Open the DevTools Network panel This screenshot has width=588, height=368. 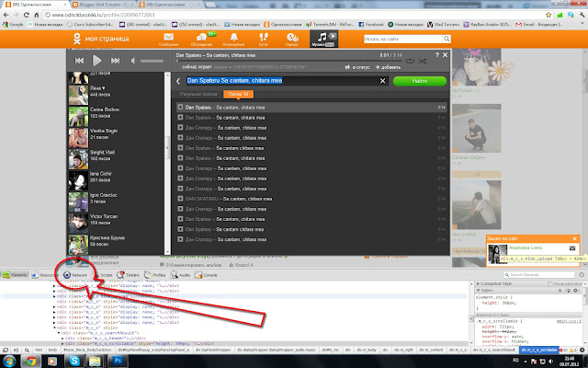tap(75, 275)
